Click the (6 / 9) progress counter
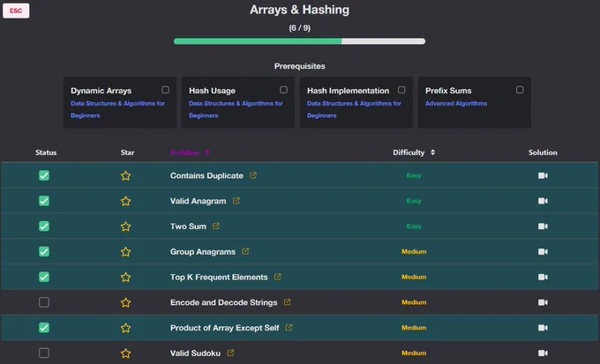Image resolution: width=600 pixels, height=364 pixels. pos(300,28)
